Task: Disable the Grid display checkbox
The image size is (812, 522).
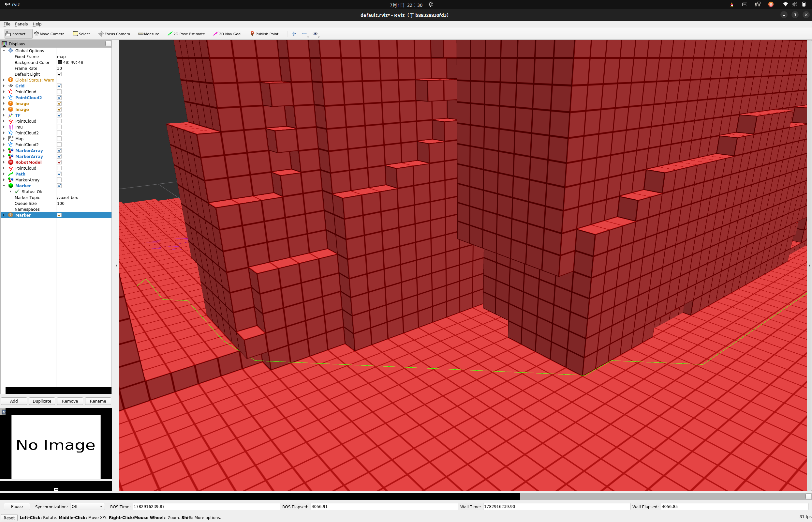Action: click(59, 86)
